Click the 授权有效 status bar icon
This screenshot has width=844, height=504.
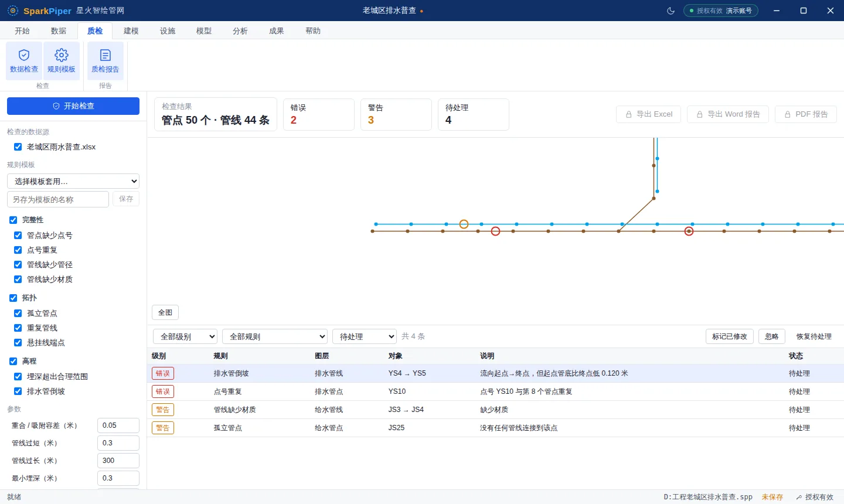(x=799, y=497)
